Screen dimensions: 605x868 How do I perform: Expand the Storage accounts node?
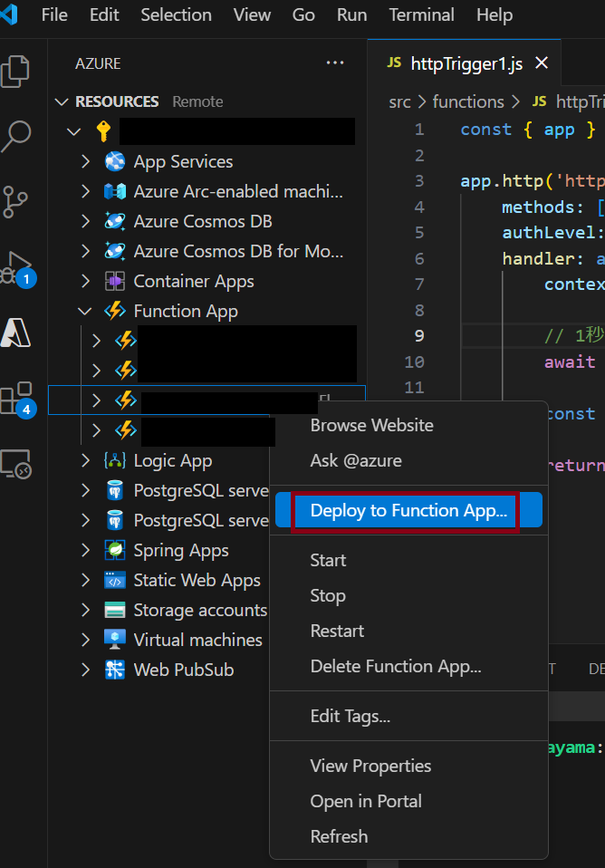pyautogui.click(x=85, y=610)
